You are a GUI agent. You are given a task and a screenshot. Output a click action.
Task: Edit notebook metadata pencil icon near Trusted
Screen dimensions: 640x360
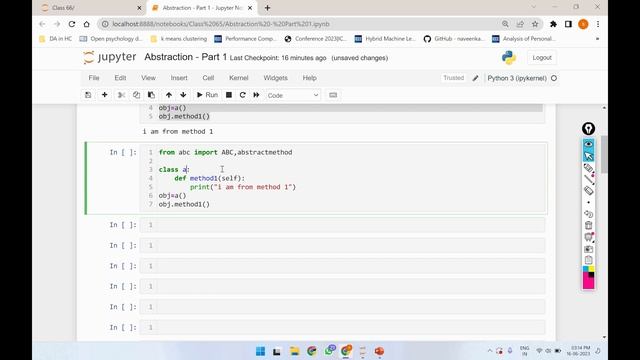476,78
